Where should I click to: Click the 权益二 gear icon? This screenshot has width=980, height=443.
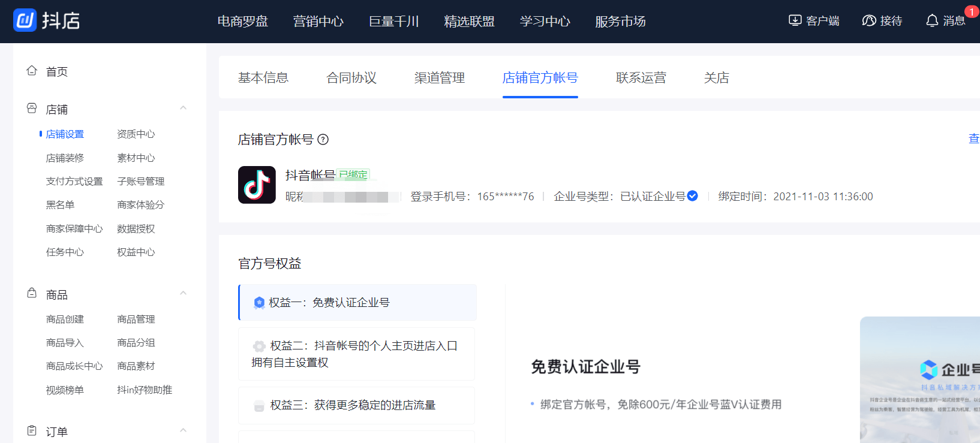[x=259, y=346]
